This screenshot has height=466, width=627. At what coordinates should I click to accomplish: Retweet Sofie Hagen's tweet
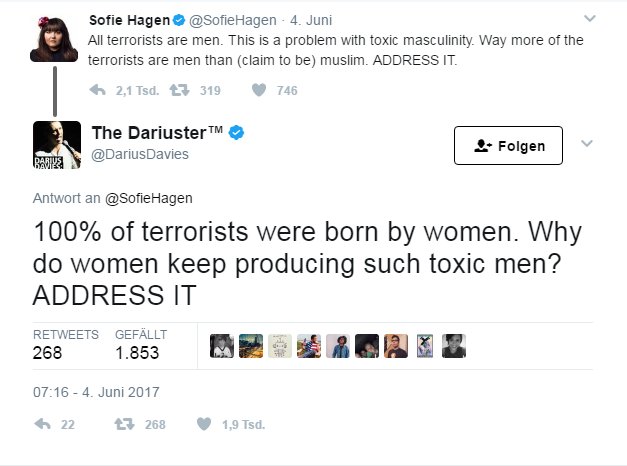182,90
